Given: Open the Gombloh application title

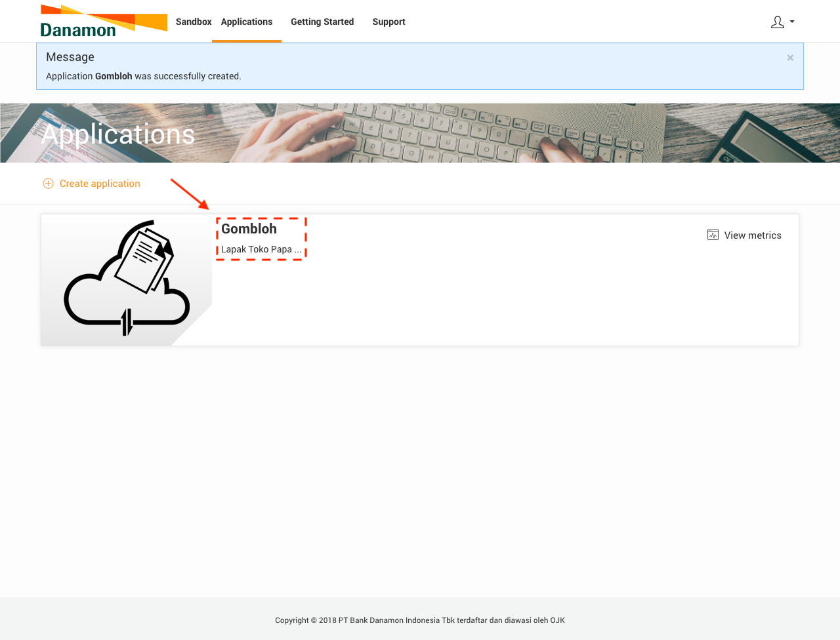Looking at the screenshot, I should click(249, 229).
